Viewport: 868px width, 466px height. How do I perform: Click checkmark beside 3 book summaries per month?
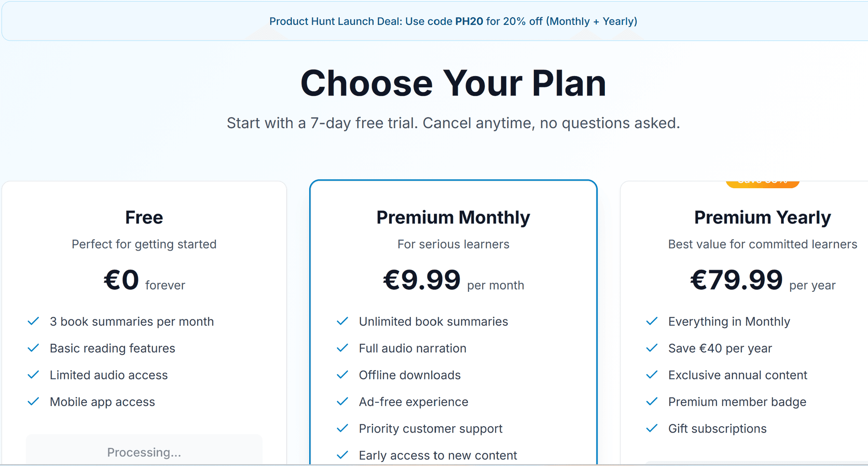click(33, 321)
